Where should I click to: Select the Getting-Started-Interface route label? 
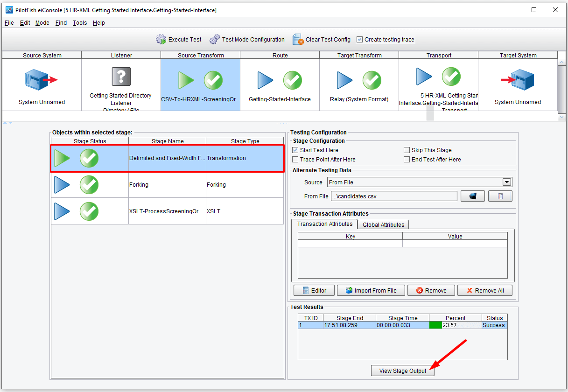pos(280,99)
